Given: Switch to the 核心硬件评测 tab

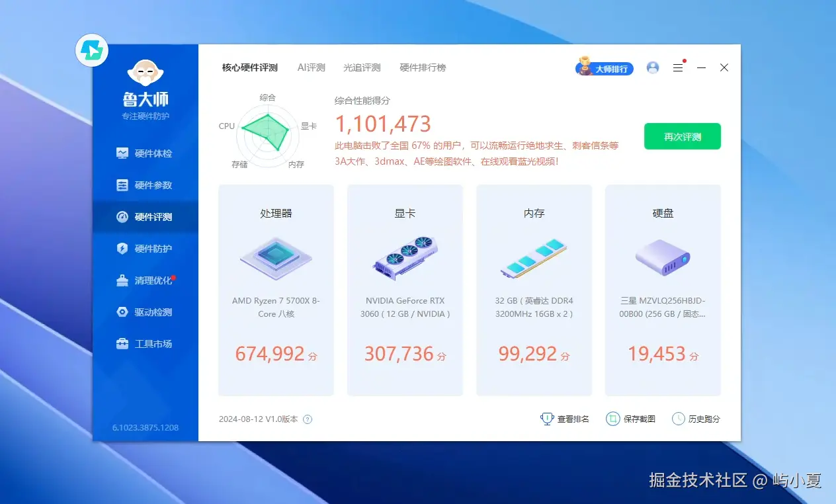Looking at the screenshot, I should (250, 67).
